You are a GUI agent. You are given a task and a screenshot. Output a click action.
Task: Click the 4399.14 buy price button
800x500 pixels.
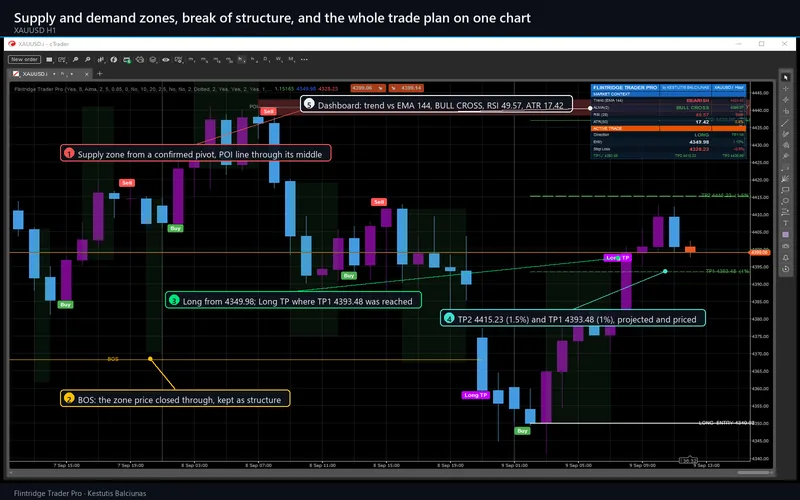pyautogui.click(x=407, y=88)
